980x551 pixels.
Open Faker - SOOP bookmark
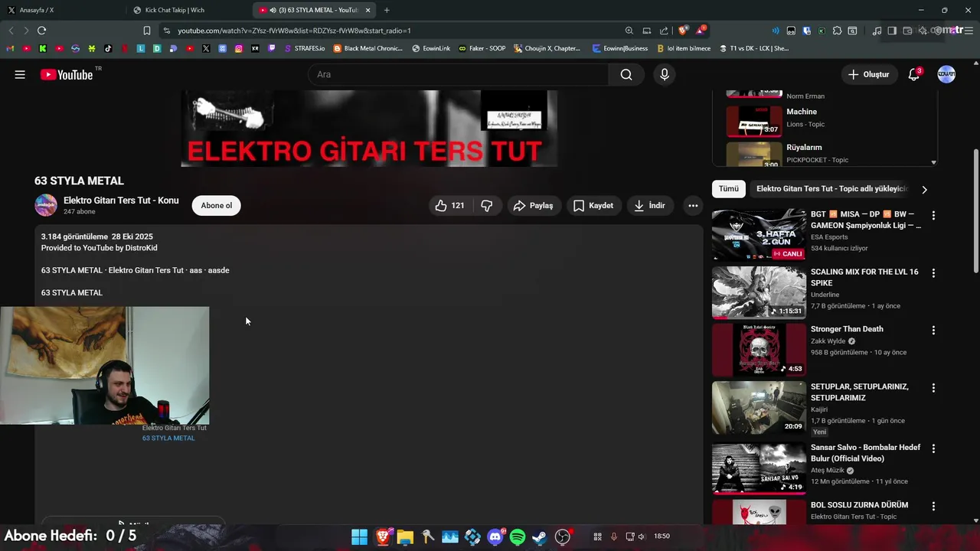pyautogui.click(x=482, y=48)
